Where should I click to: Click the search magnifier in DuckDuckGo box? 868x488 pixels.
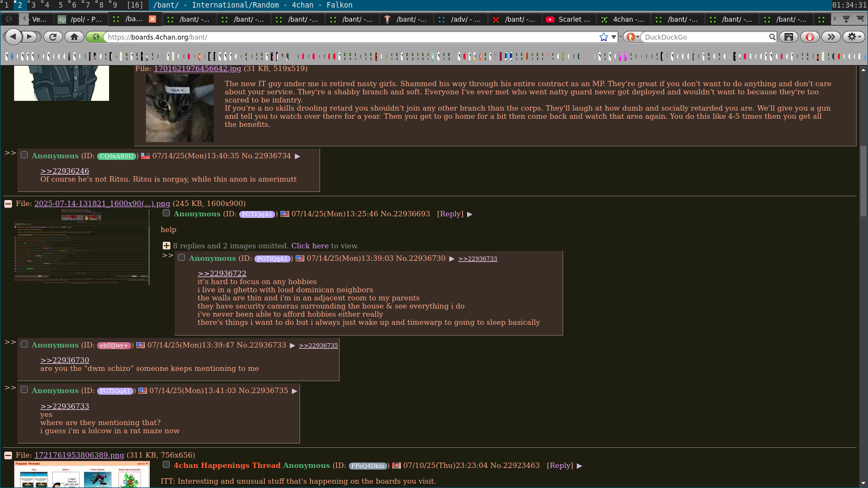pyautogui.click(x=772, y=37)
